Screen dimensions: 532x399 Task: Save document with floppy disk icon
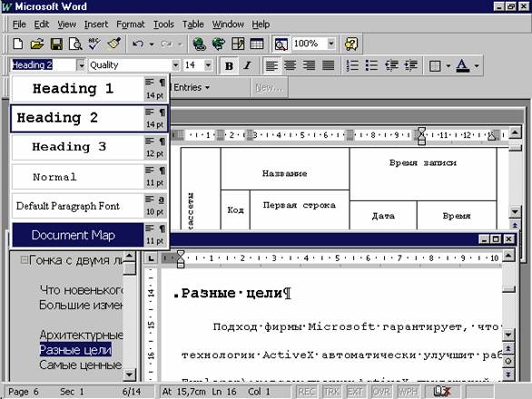click(56, 44)
